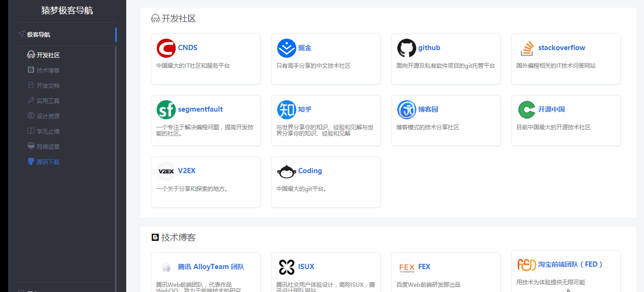
Task: Go to 网络运营 in sidebar
Action: [48, 146]
